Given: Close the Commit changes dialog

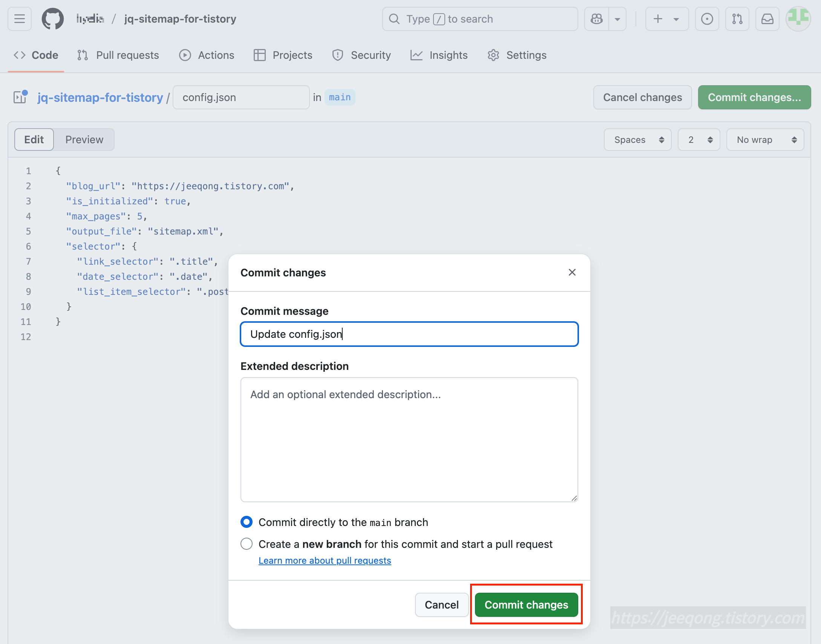Looking at the screenshot, I should click(x=572, y=272).
